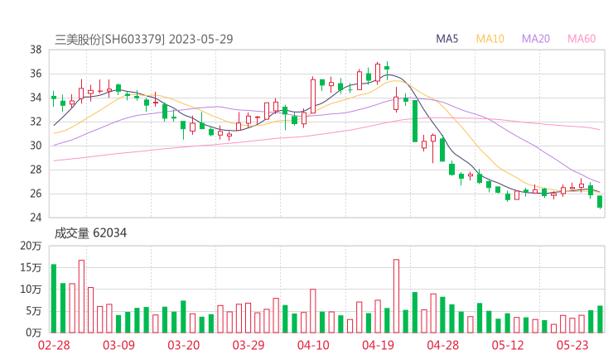Click the MA20 legend label
Viewport: 613px width, 364px height.
pyautogui.click(x=536, y=39)
